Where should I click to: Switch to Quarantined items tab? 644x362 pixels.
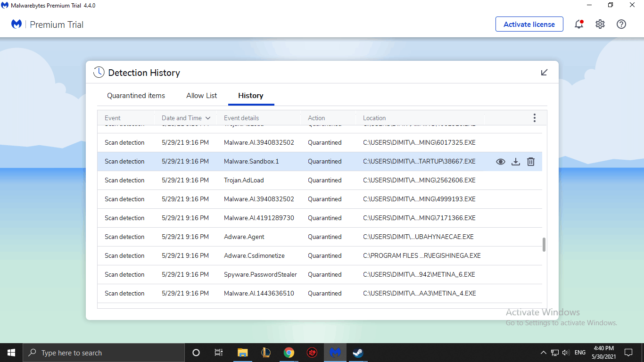click(x=136, y=96)
